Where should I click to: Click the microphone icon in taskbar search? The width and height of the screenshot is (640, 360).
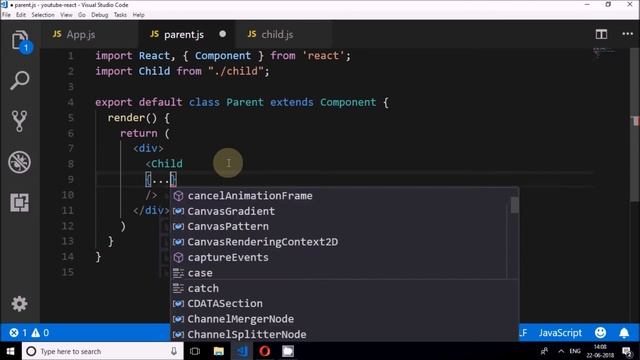click(174, 351)
